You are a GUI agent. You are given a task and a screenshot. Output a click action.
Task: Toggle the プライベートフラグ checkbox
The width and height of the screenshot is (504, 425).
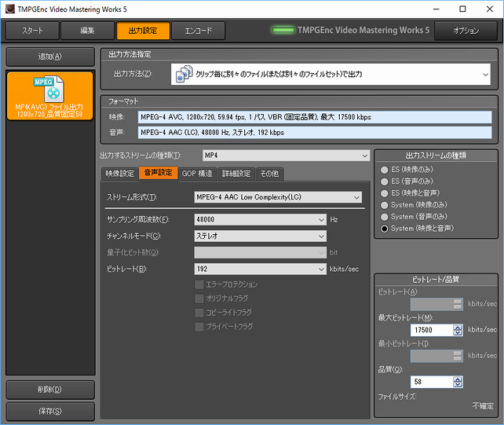click(199, 327)
